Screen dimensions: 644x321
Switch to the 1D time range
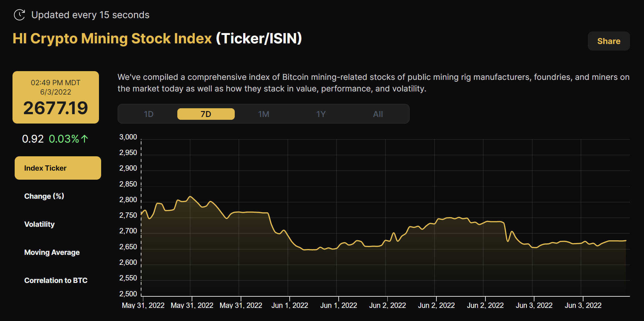point(149,114)
